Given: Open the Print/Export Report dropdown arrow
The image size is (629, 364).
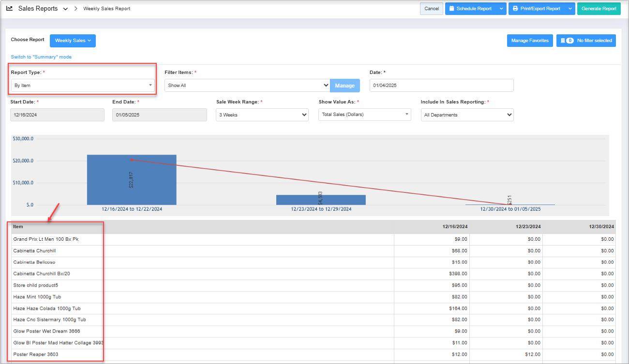Looking at the screenshot, I should tap(570, 9).
